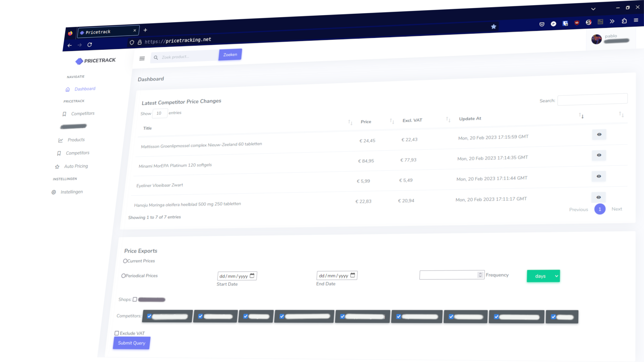Select the Current Prices radio button
644x362 pixels.
click(125, 261)
